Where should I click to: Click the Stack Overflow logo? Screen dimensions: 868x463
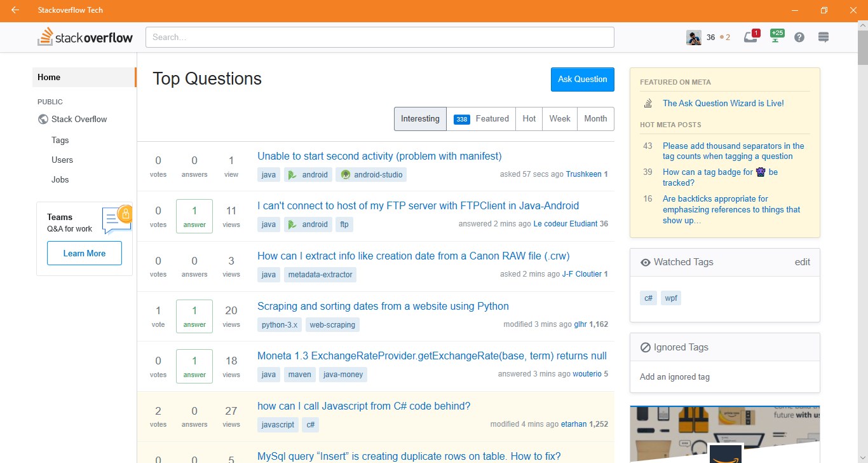click(x=85, y=38)
